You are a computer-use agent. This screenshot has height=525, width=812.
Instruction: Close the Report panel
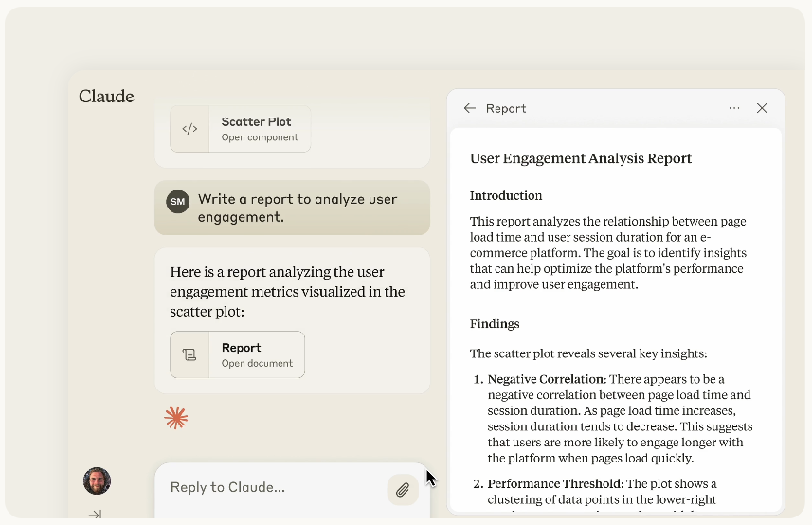pyautogui.click(x=762, y=108)
